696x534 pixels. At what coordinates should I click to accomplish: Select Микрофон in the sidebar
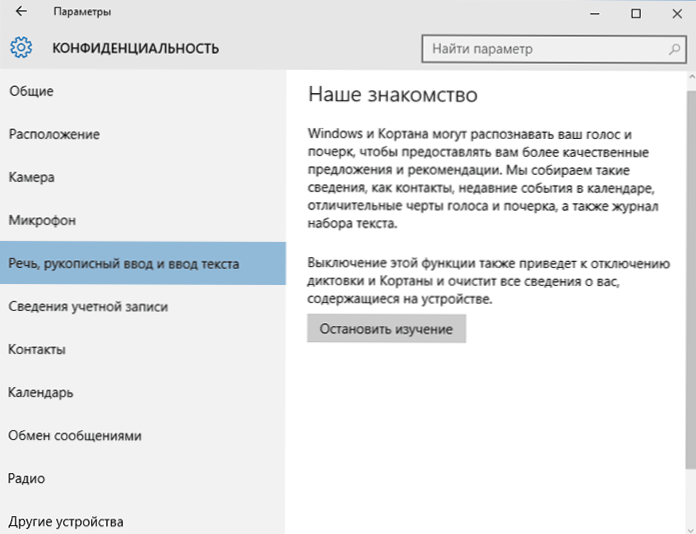[143, 220]
